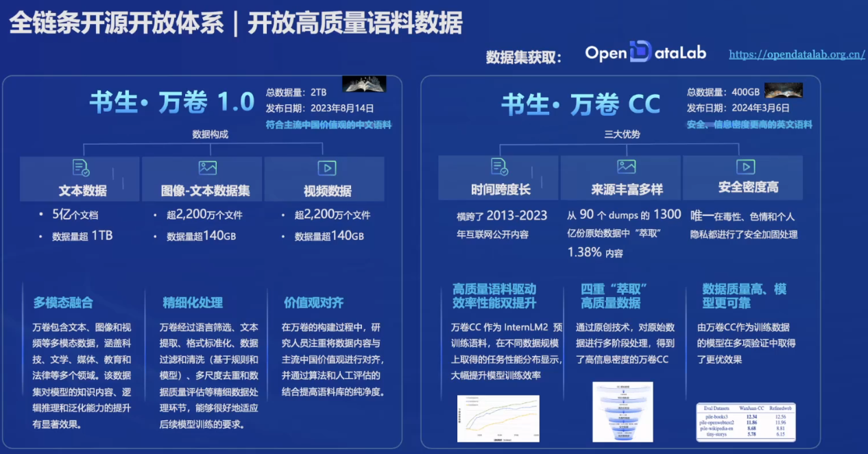Click the 安全密度高 card heading
Viewport: 868px width, 454px height.
pos(749,187)
